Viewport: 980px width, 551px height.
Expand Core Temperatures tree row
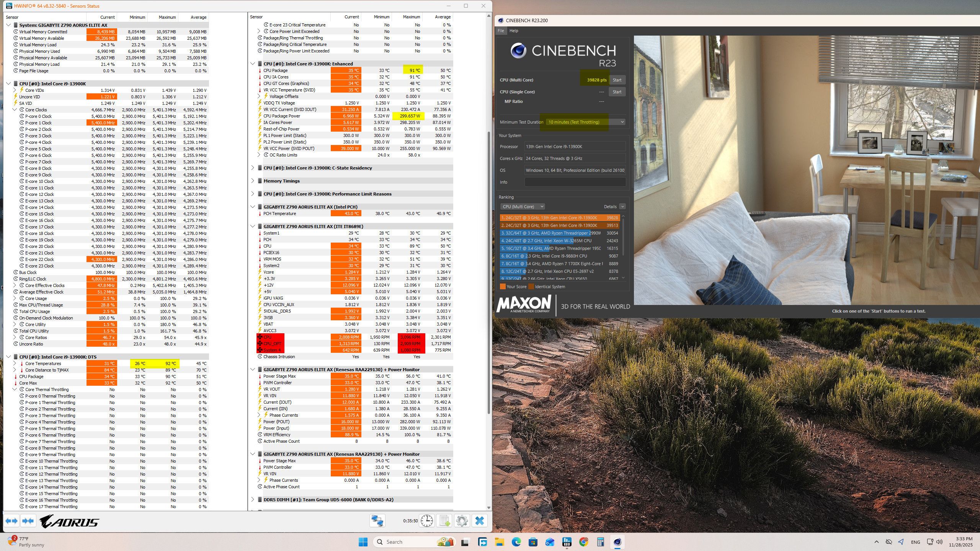pos(15,364)
